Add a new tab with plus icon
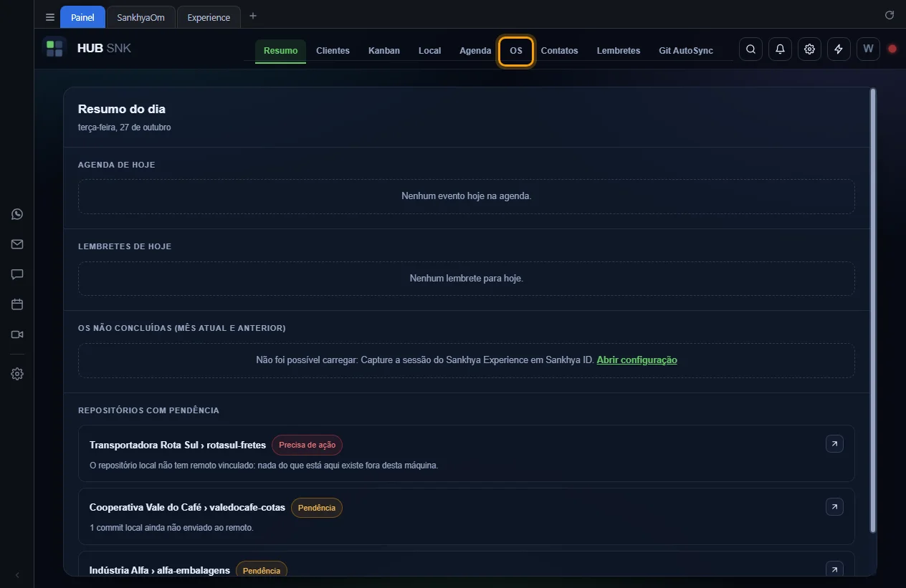This screenshot has height=588, width=906. tap(253, 16)
